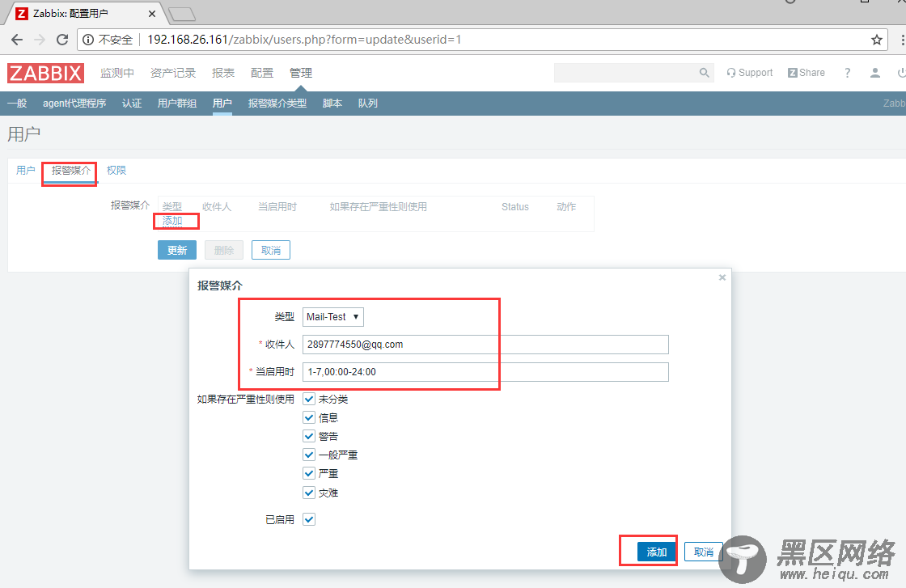Toggle the 警告 severity checkbox

309,436
